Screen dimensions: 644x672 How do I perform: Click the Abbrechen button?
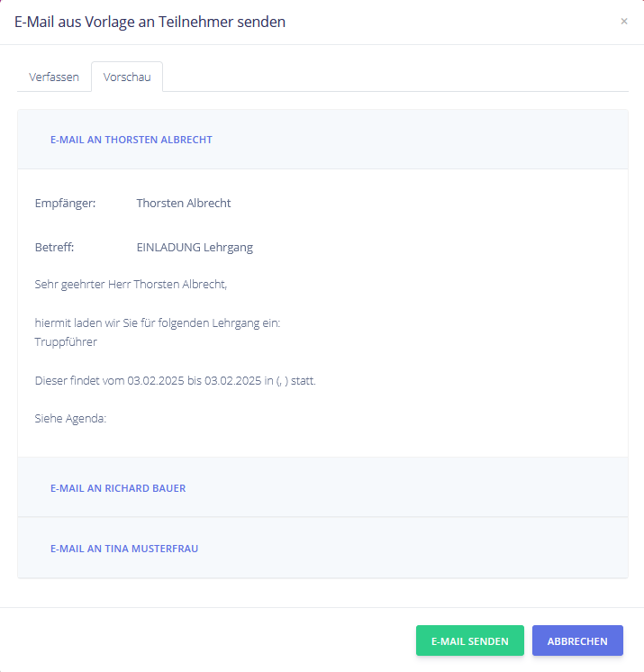(577, 640)
